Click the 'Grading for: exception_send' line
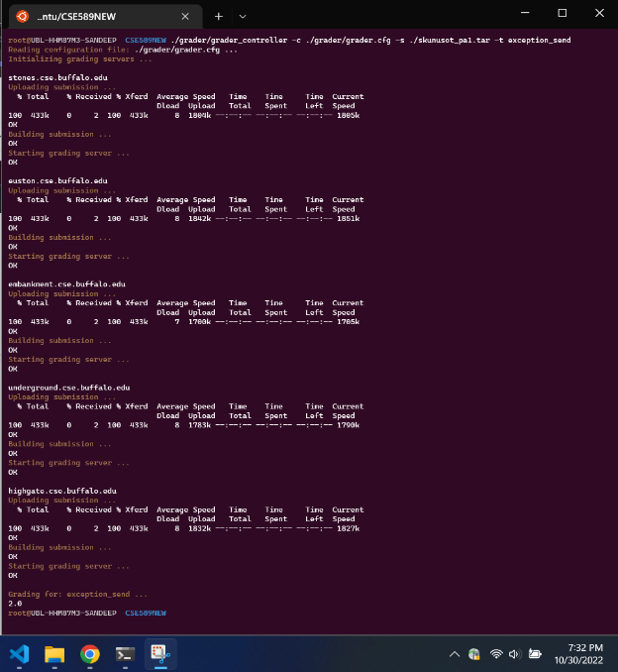 tap(77, 594)
